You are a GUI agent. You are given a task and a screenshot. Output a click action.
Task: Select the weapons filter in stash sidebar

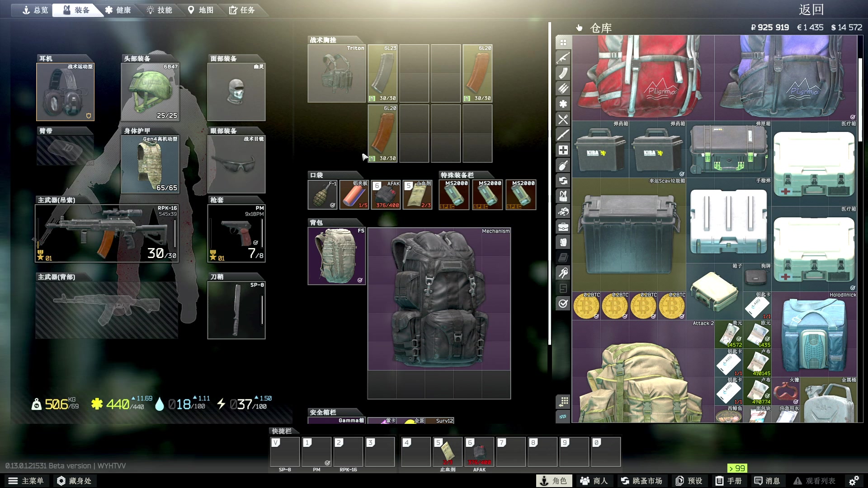[x=563, y=58]
